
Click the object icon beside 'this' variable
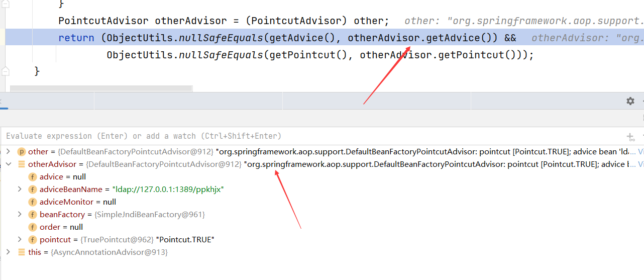pos(22,252)
